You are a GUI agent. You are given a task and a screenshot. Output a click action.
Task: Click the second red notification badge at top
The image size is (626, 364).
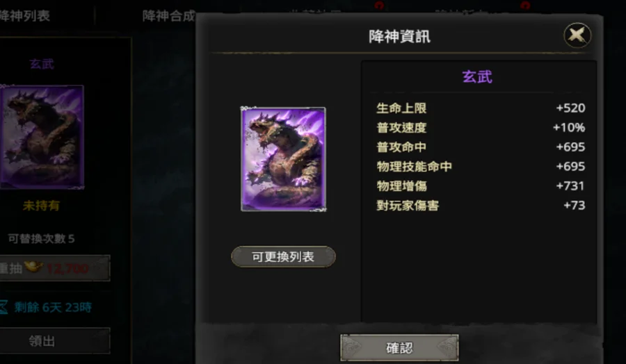pyautogui.click(x=525, y=5)
